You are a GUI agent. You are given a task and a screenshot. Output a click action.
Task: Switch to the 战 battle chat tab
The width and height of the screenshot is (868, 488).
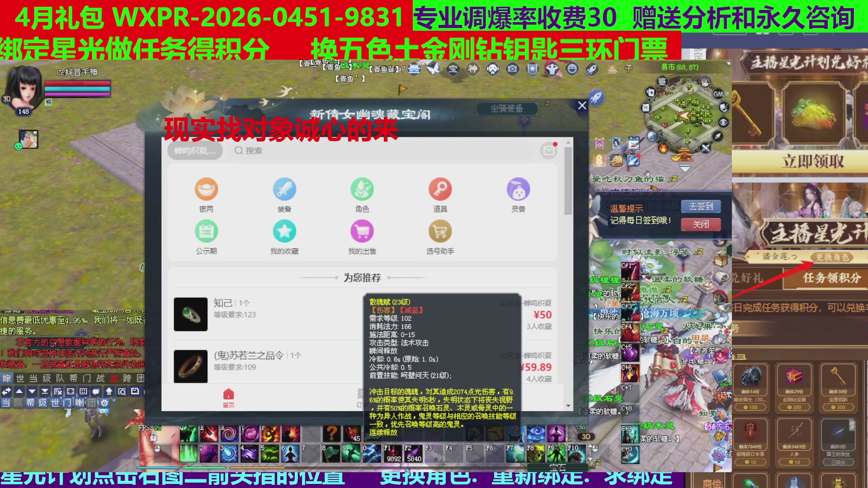click(100, 378)
